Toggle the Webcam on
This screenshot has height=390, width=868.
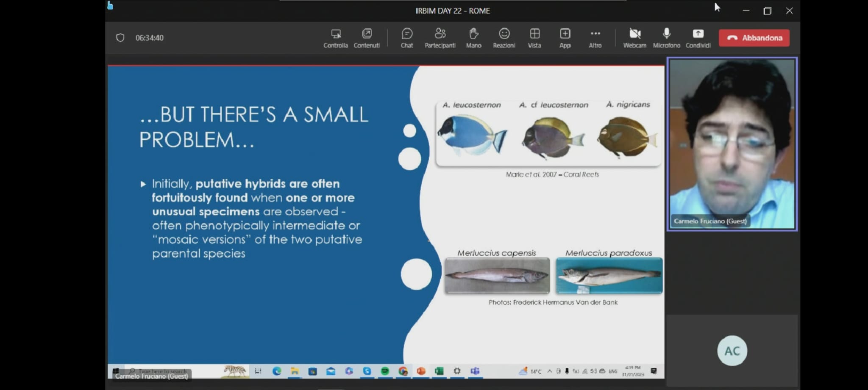tap(634, 38)
